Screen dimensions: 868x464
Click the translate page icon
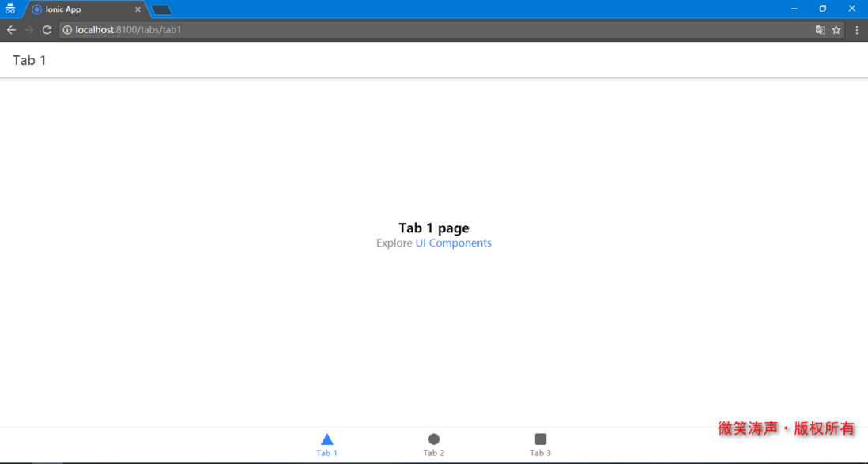(820, 30)
